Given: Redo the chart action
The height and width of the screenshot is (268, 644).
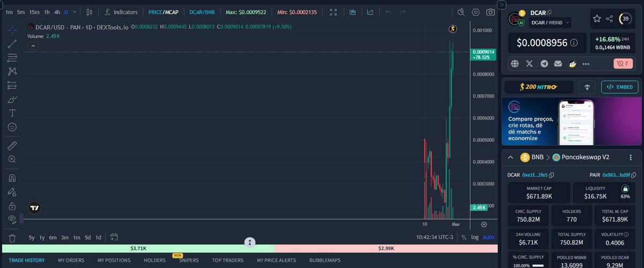Looking at the screenshot, I should [x=403, y=12].
